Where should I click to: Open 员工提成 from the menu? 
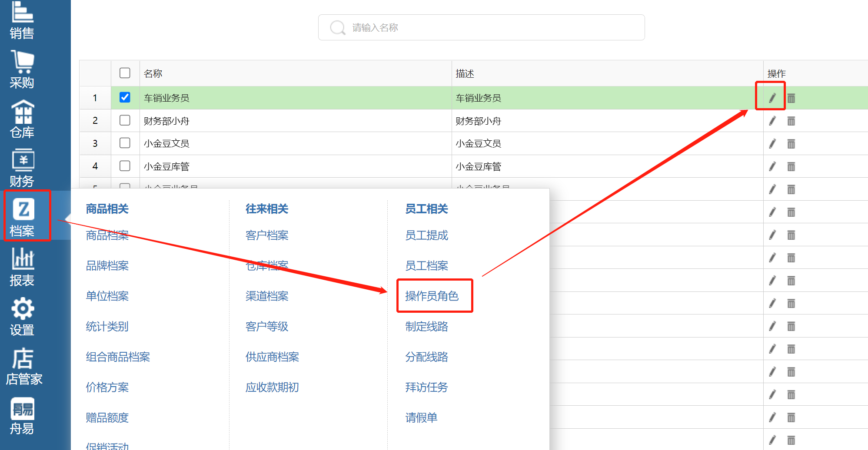click(x=427, y=235)
